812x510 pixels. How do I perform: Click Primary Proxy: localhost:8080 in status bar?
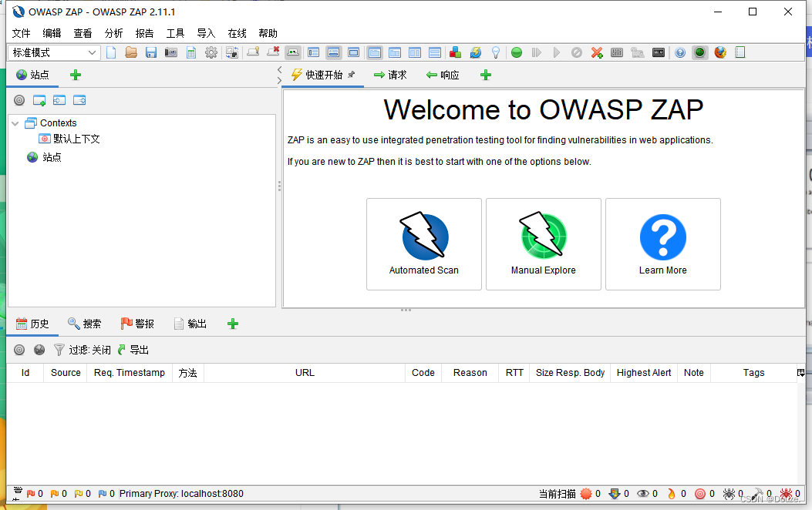click(x=181, y=494)
